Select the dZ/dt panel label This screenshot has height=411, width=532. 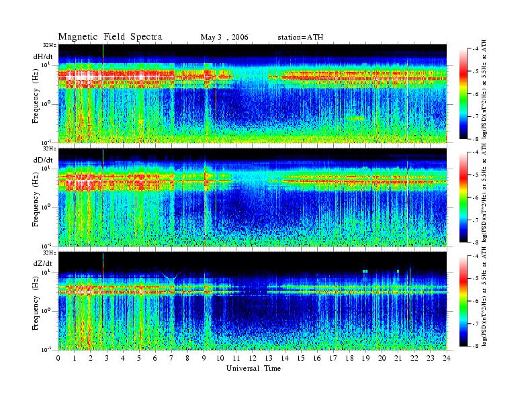coord(43,263)
